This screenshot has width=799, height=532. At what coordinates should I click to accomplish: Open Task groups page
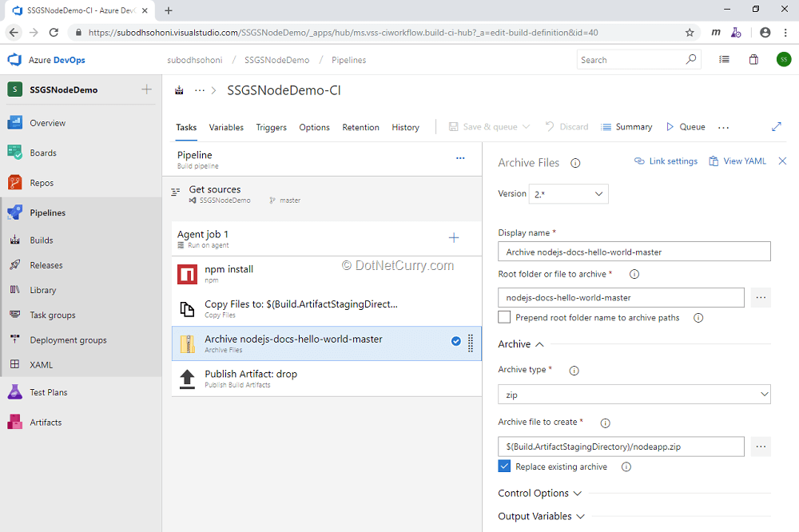53,315
